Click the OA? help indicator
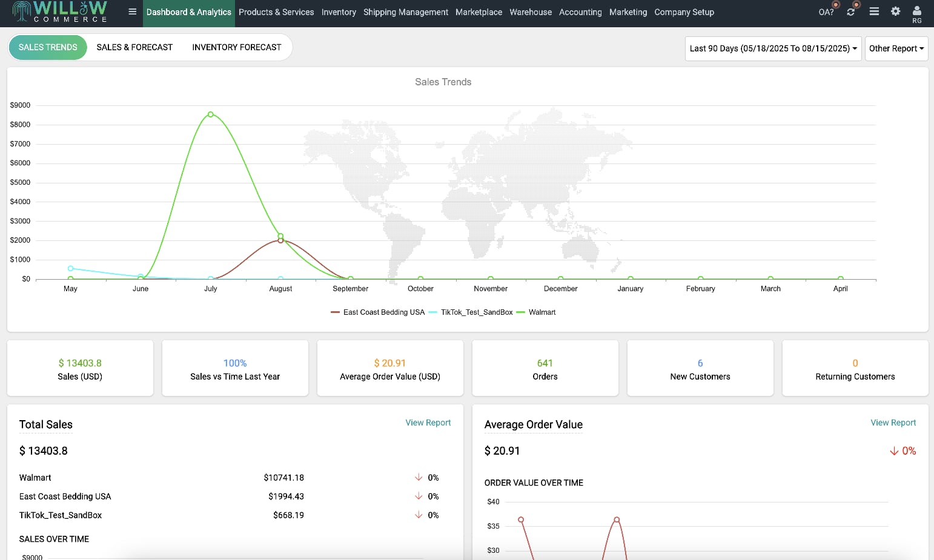The height and width of the screenshot is (560, 934). click(x=826, y=12)
